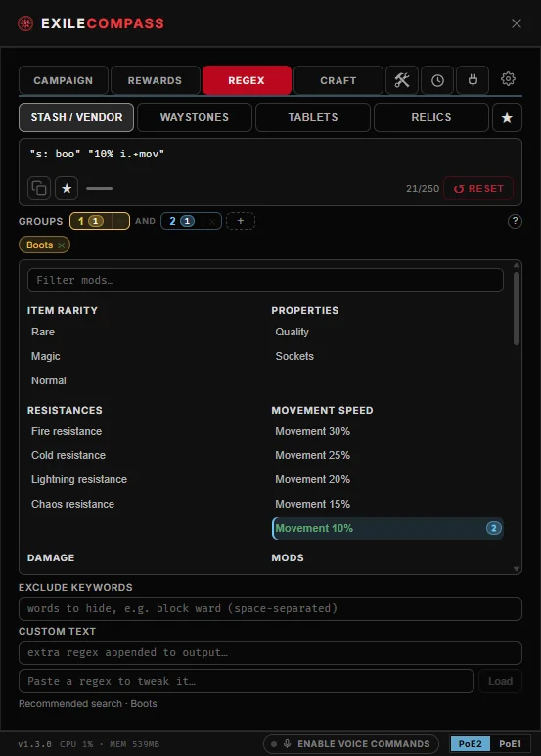Click the Boots tag chip
This screenshot has width=541, height=756.
44,245
